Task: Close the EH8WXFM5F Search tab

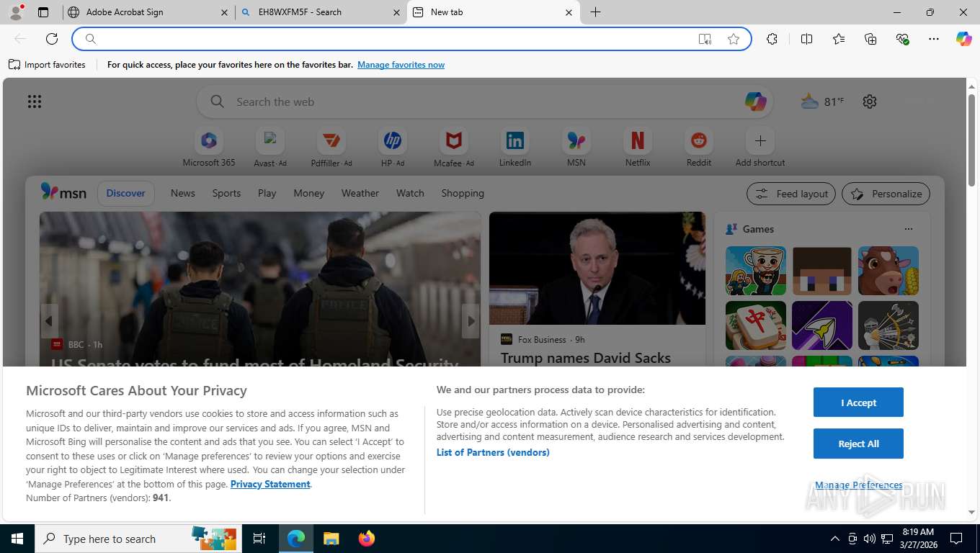Action: pyautogui.click(x=396, y=12)
